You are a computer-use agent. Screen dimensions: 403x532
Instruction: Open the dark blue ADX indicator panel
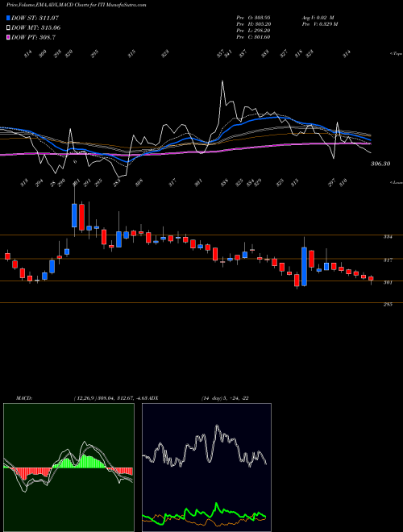point(206,468)
